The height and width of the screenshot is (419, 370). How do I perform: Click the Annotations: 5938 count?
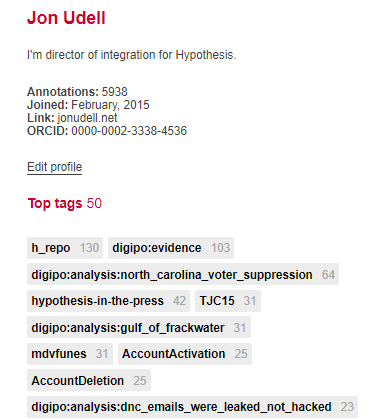point(77,92)
